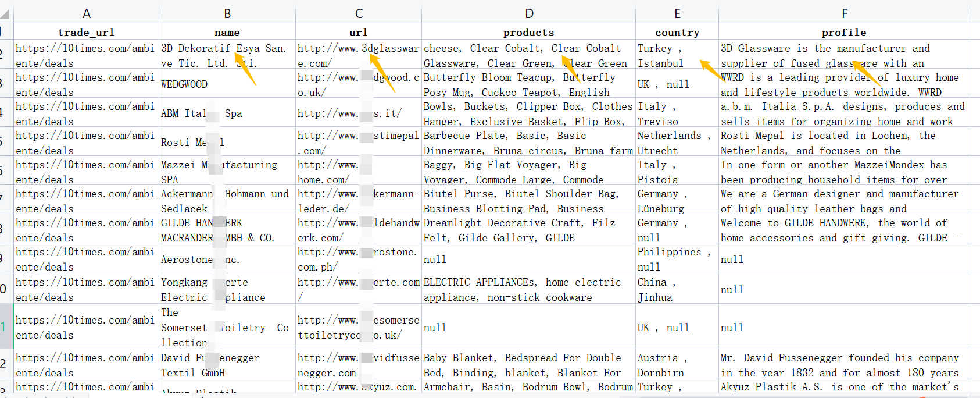Click the trade_url header cell
The width and height of the screenshot is (980, 398).
point(86,33)
